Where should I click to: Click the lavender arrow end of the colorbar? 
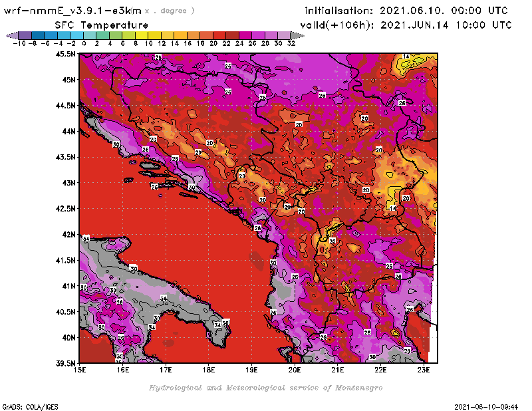click(13, 35)
